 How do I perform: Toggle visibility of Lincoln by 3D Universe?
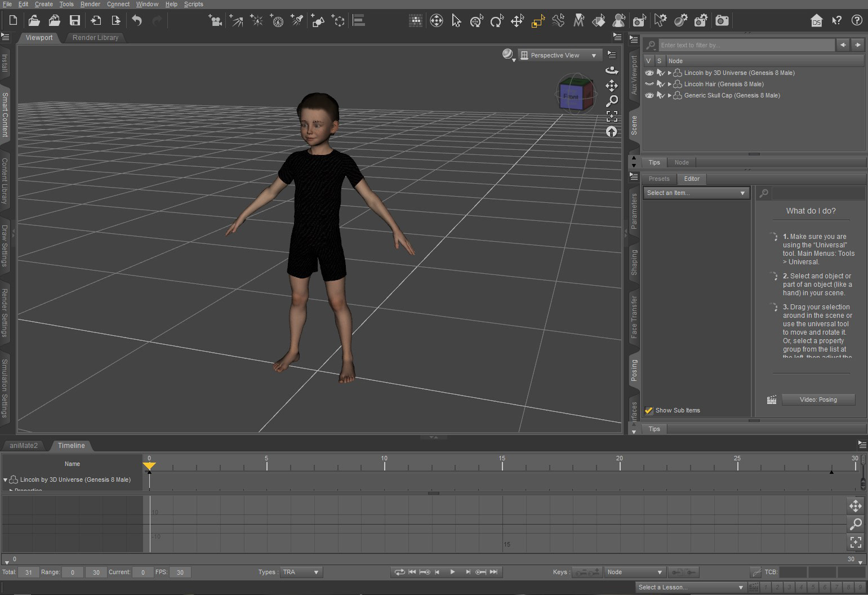point(649,73)
